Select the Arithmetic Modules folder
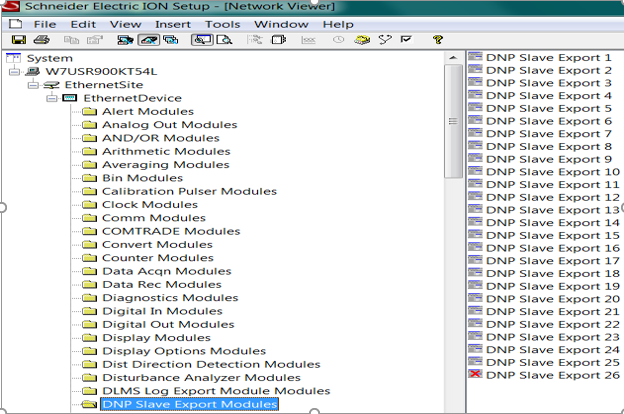 tap(166, 151)
